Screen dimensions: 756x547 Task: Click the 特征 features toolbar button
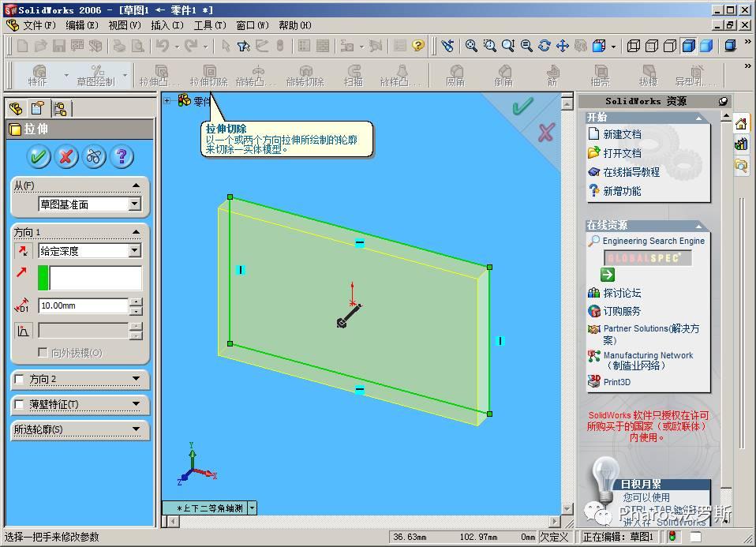click(38, 76)
